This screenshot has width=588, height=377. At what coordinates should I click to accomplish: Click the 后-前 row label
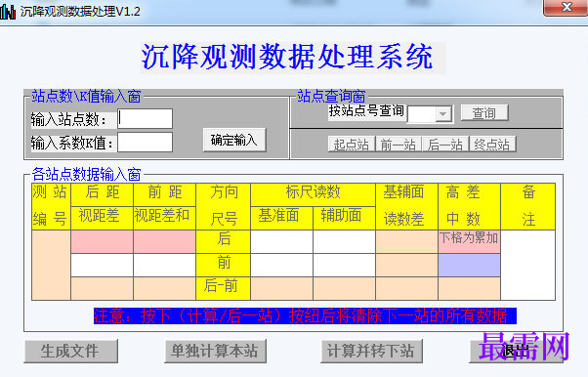point(223,288)
